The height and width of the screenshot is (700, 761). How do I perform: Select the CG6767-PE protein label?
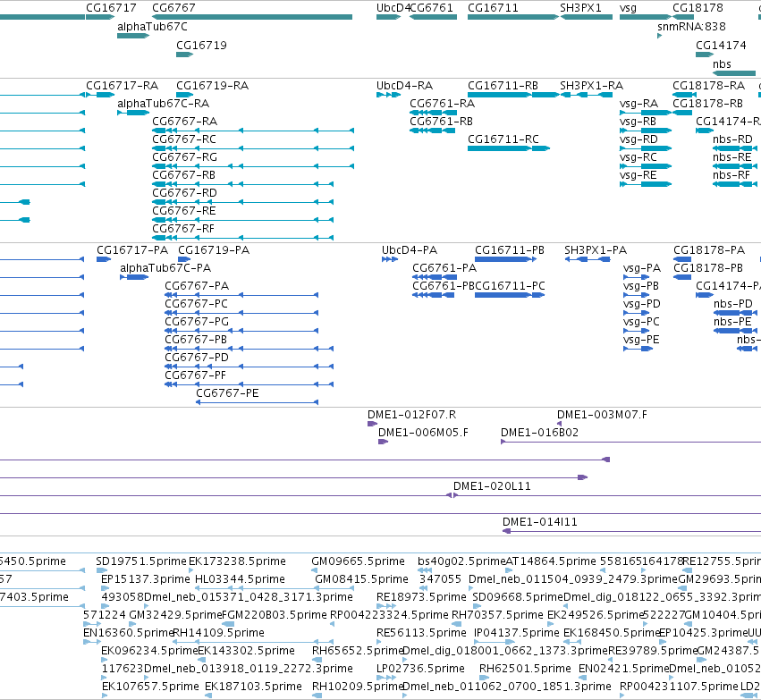pyautogui.click(x=227, y=393)
